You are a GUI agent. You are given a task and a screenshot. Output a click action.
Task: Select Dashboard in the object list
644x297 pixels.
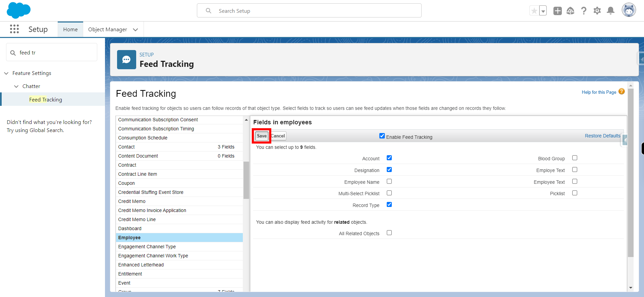(x=179, y=228)
